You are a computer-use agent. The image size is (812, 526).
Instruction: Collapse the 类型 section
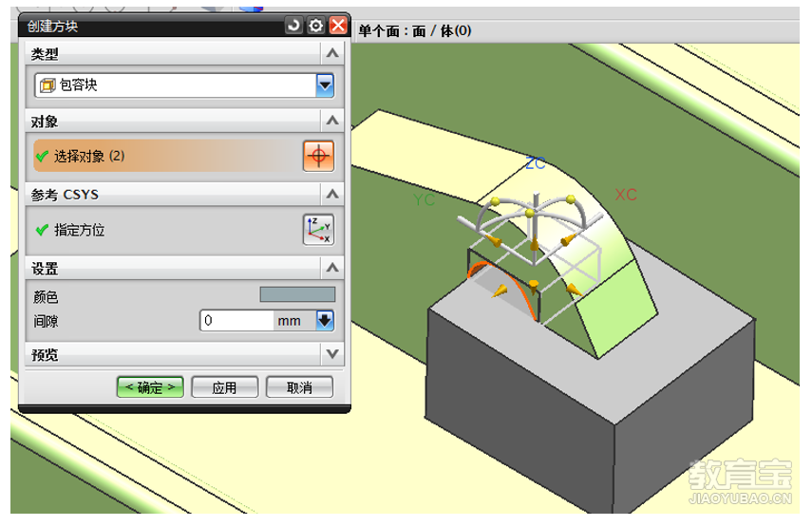(332, 53)
